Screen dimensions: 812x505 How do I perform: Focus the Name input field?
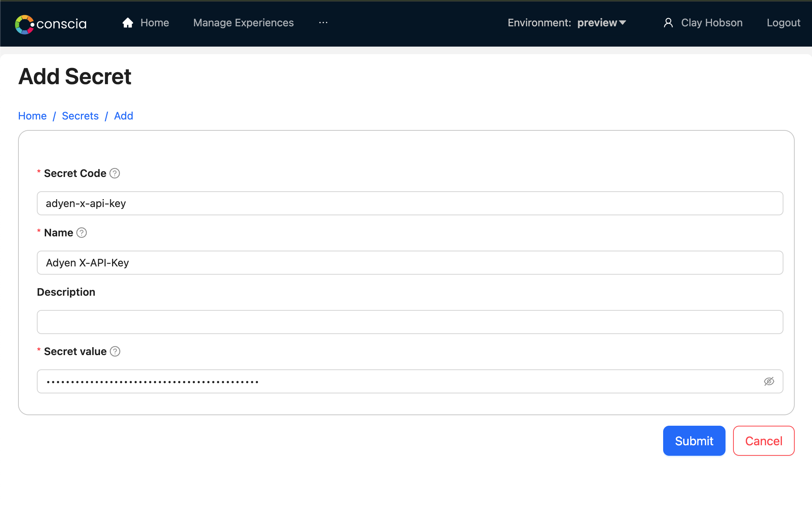click(410, 263)
